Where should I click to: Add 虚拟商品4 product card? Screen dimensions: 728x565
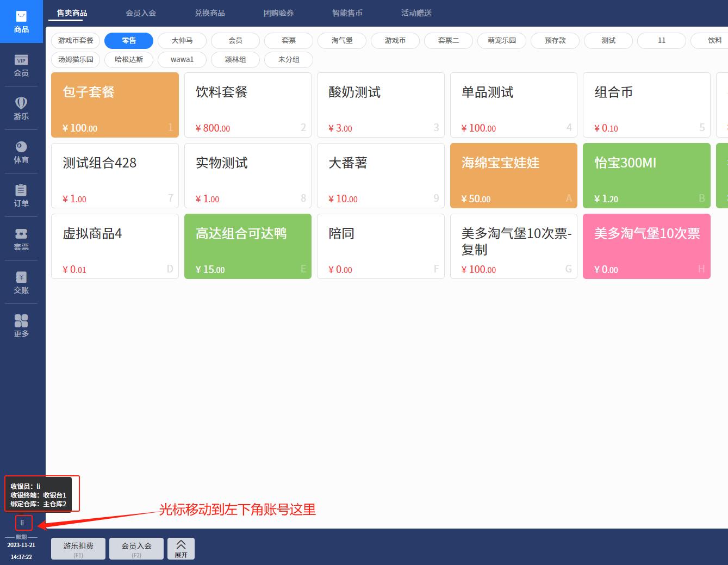(115, 246)
